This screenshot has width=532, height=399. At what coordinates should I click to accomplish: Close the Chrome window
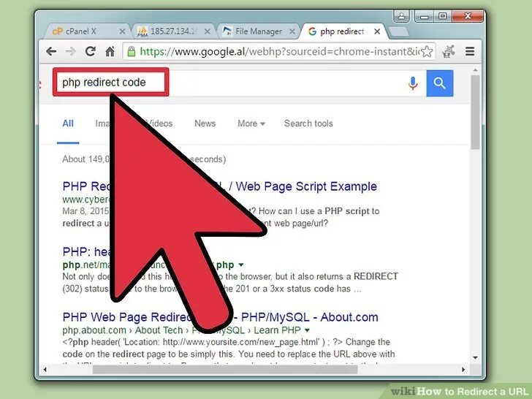coord(468,16)
